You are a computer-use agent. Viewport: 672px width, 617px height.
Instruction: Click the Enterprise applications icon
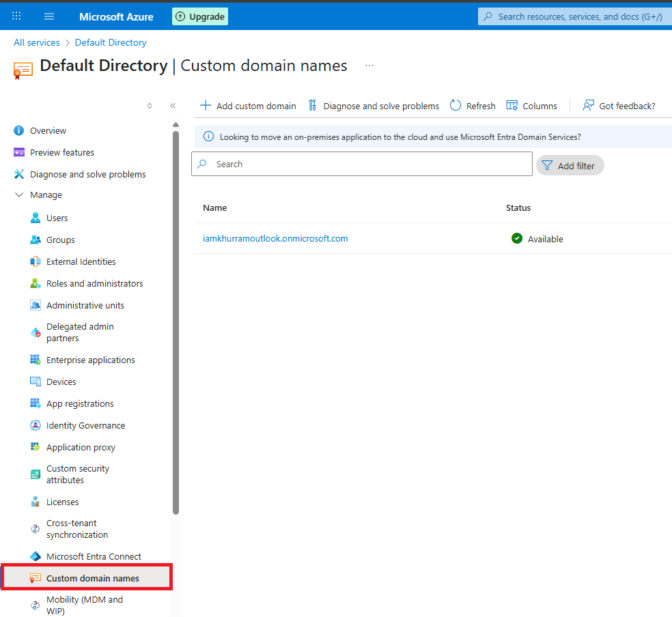point(36,360)
